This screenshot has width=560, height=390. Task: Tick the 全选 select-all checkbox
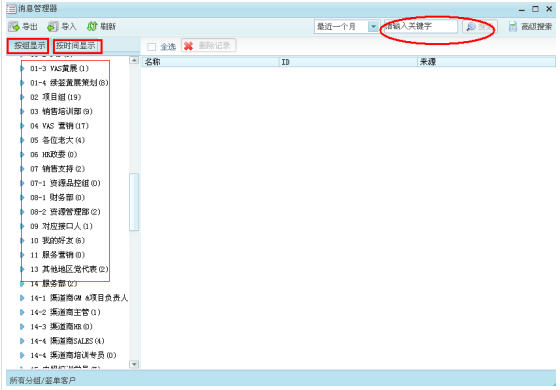151,47
